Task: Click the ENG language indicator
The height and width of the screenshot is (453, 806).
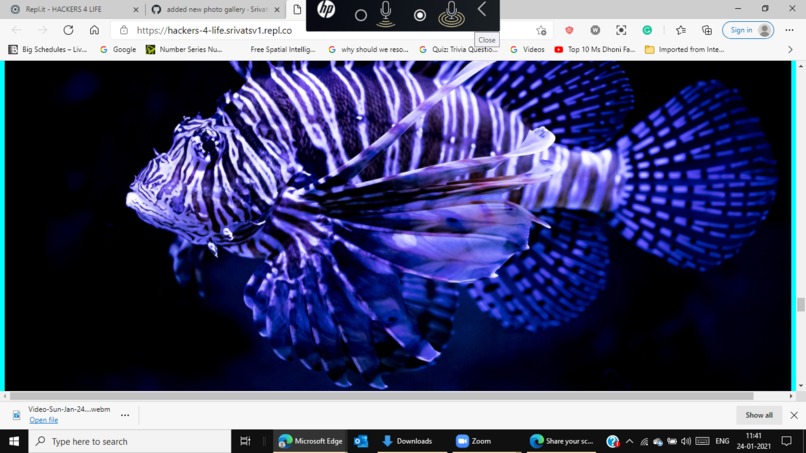Action: 722,441
